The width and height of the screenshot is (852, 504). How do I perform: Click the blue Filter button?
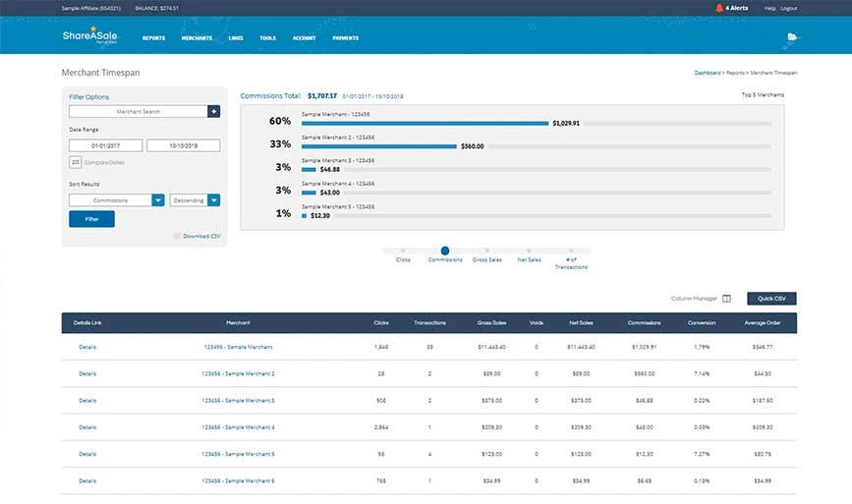pos(91,219)
